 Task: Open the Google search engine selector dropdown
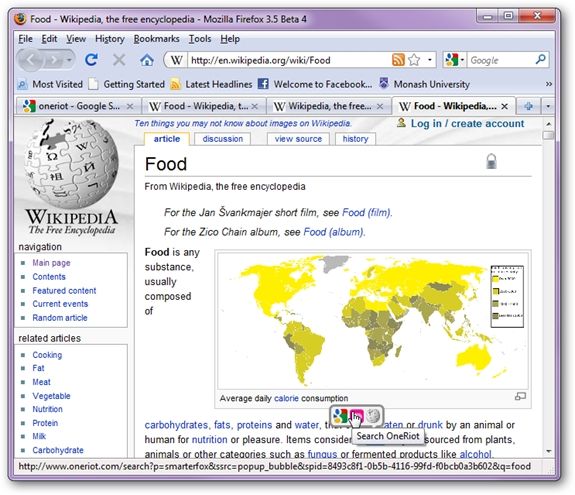(454, 60)
